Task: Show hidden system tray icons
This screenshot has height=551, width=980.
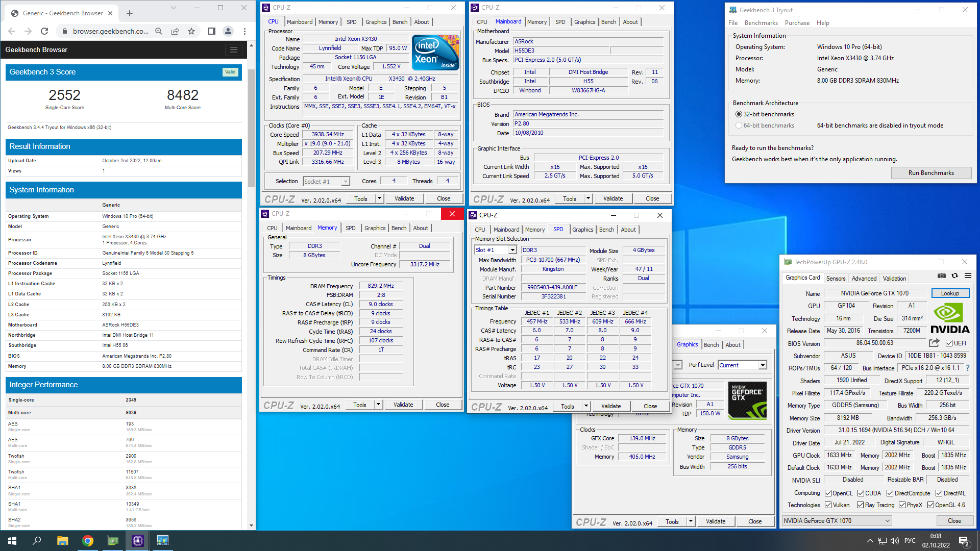Action: tap(870, 541)
